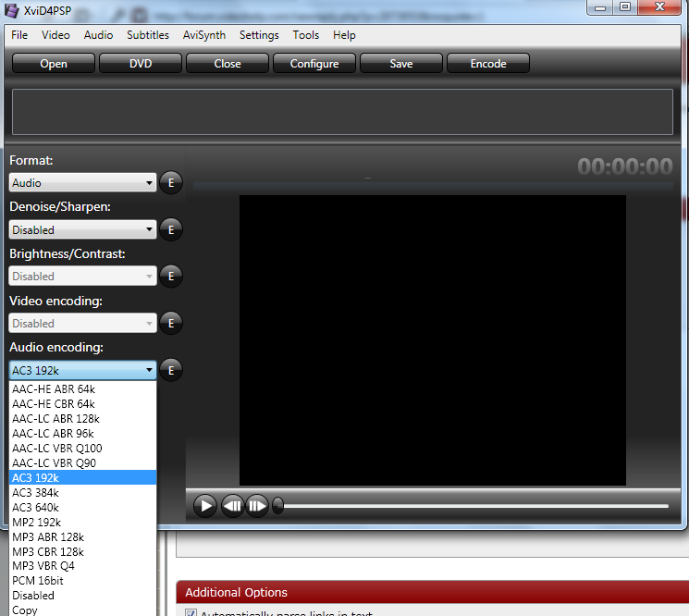Select AAC-HE ABR 64k audio preset
This screenshot has width=689, height=616.
82,388
